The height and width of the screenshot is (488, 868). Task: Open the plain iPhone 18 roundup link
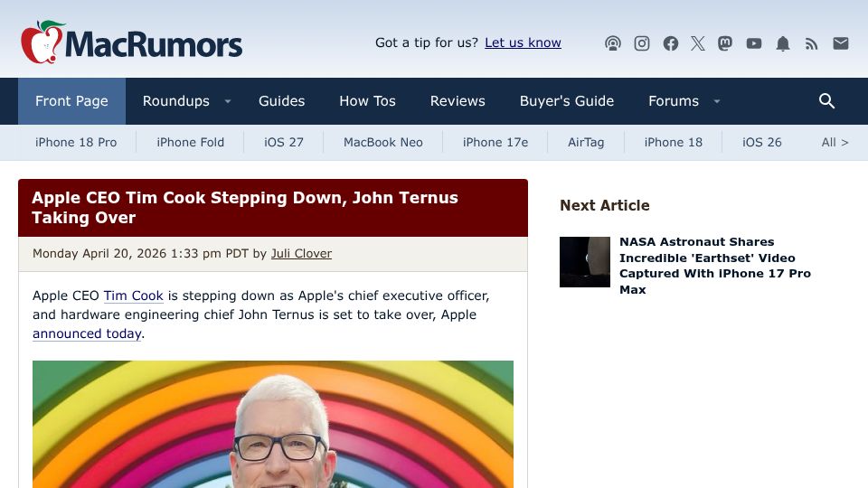673,143
